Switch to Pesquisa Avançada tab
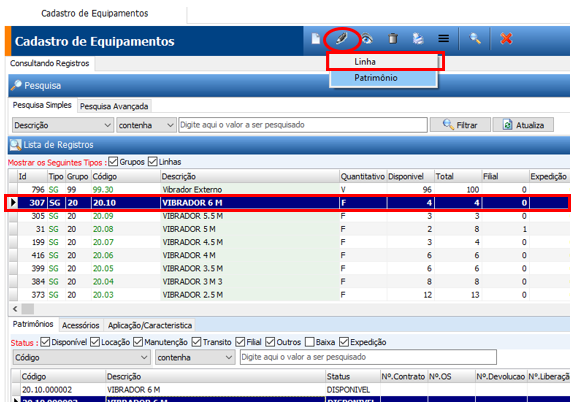Viewport: 577px width, 402px height. [x=114, y=106]
